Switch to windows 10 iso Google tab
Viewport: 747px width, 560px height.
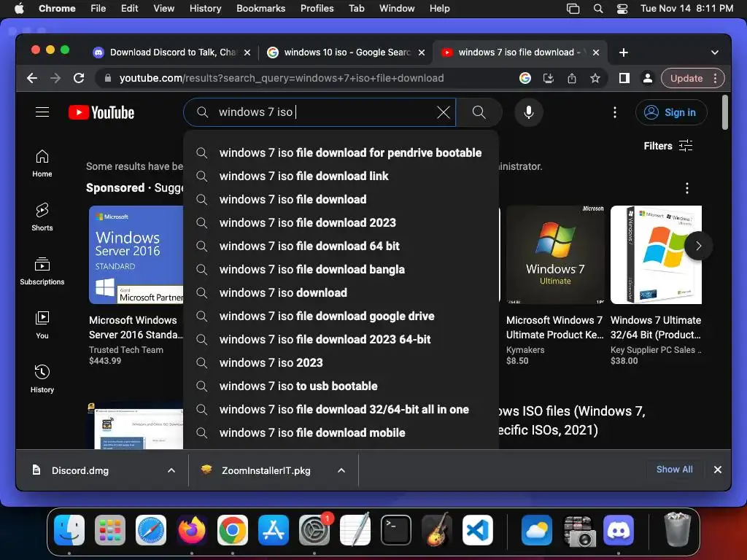347,52
